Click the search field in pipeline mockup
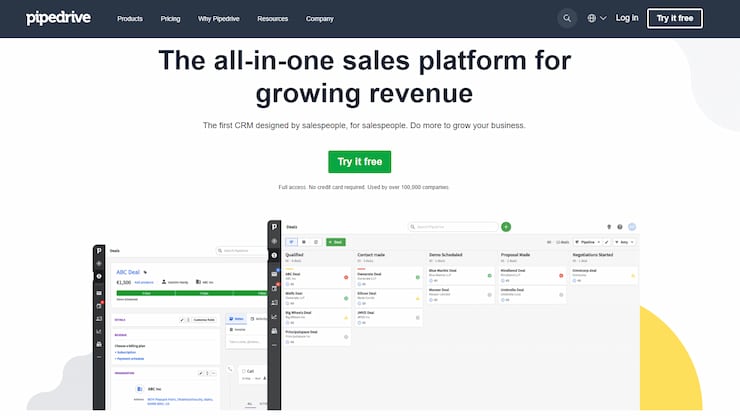The image size is (740, 416). (x=453, y=227)
